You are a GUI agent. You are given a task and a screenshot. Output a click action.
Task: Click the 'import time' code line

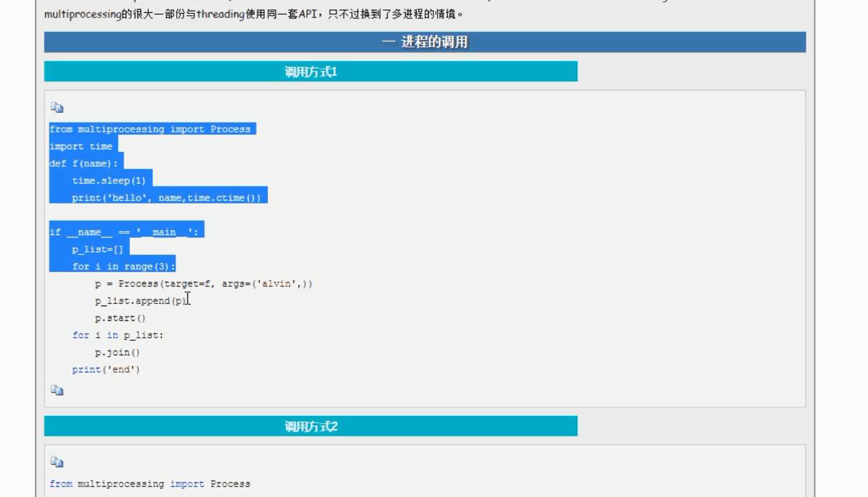81,146
